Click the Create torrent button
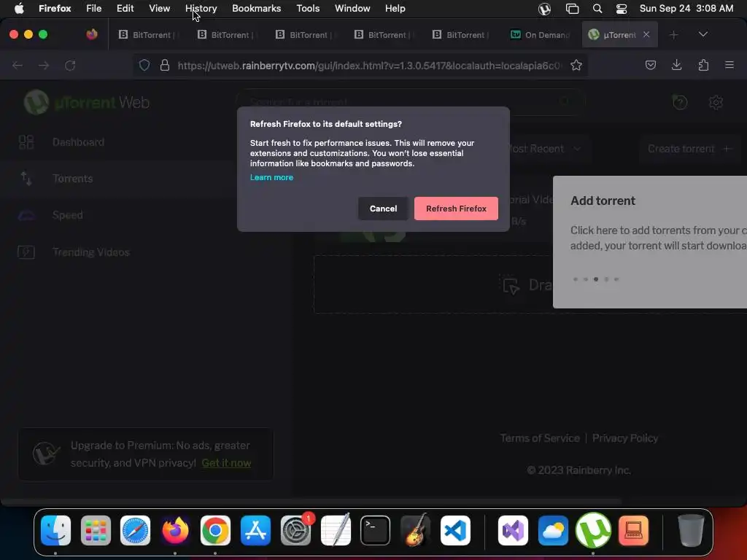The height and width of the screenshot is (560, 747). 689,149
